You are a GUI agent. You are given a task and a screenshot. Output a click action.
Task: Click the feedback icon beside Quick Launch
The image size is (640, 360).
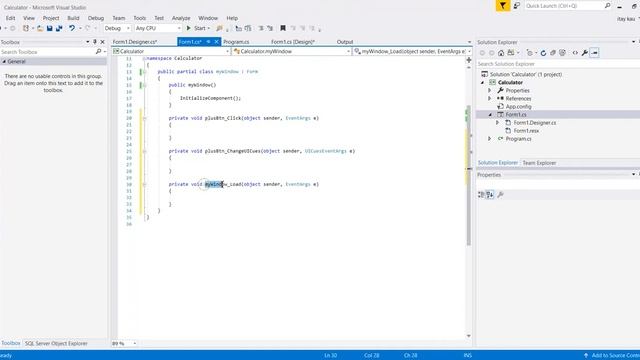(517, 6)
